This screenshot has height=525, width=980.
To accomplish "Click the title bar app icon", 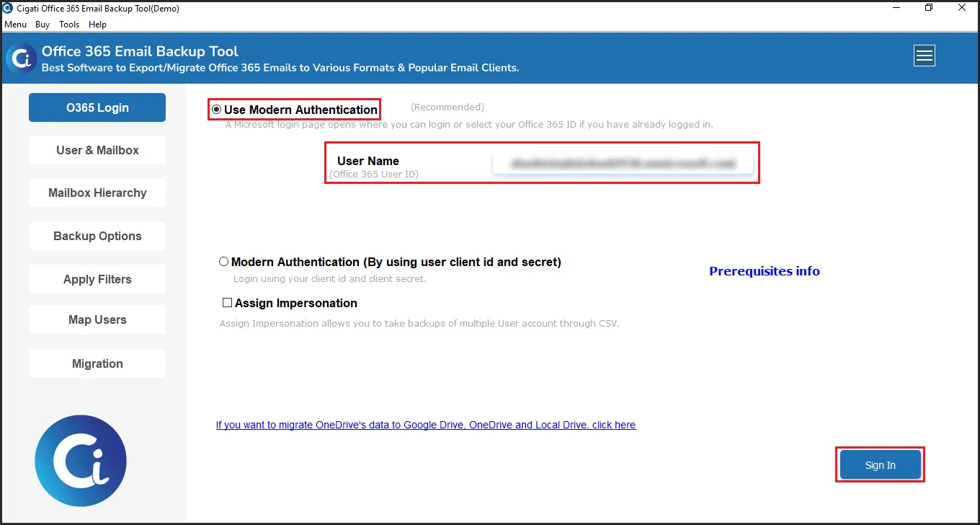I will (x=8, y=9).
